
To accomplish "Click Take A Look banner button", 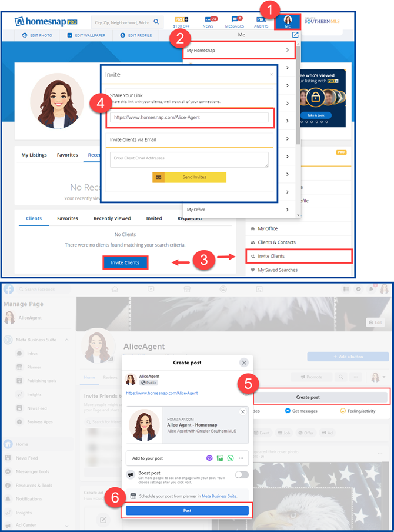I will point(316,115).
